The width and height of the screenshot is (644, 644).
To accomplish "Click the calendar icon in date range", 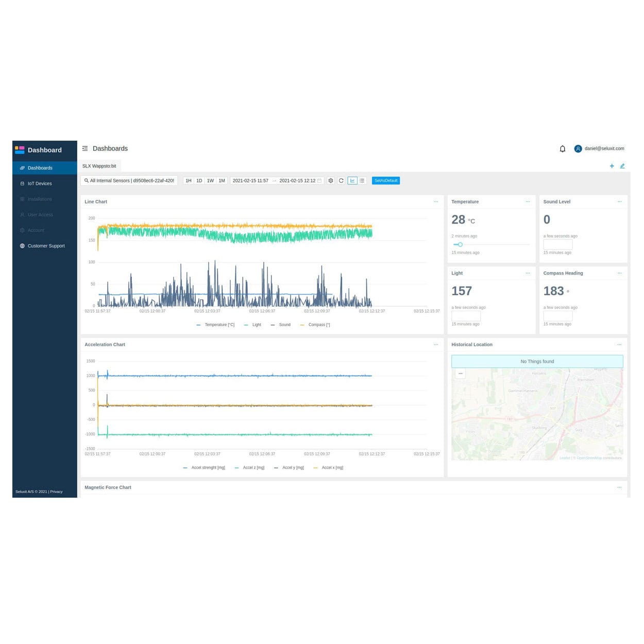I will [319, 181].
